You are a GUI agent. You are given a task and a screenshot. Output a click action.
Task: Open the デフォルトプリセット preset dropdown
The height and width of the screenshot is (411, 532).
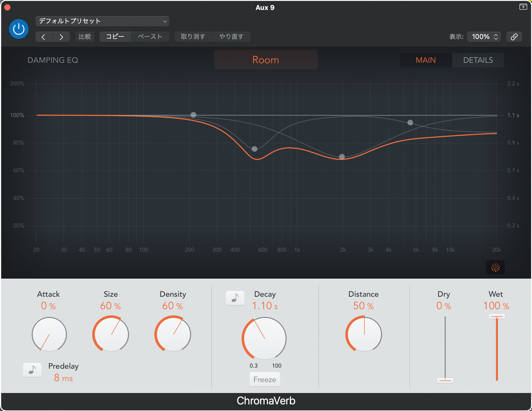coord(102,21)
